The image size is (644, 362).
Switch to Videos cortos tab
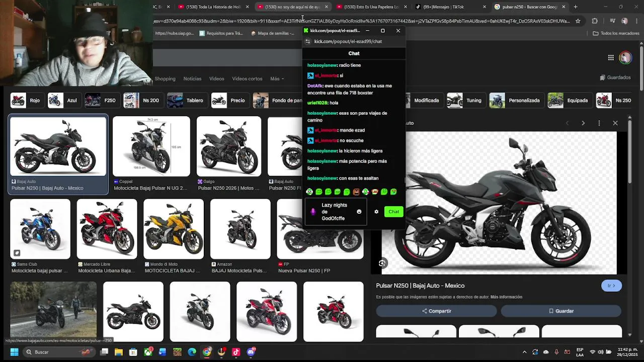(247, 79)
